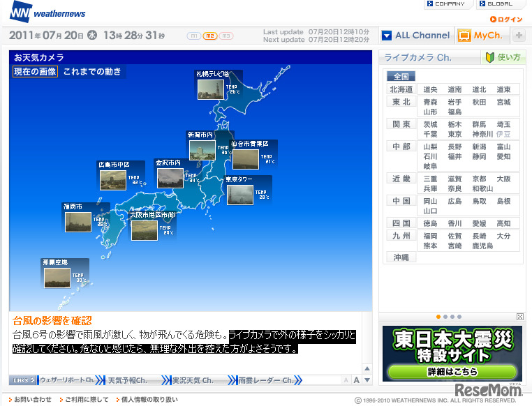Screen dimensions: 532x406
Task: Click the LINKS toggle button
Action: (23, 380)
